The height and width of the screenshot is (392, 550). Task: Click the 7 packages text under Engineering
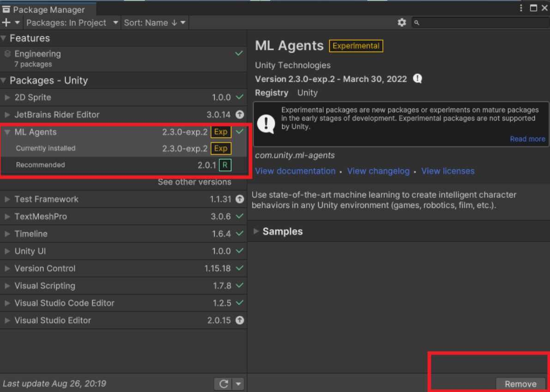point(33,64)
